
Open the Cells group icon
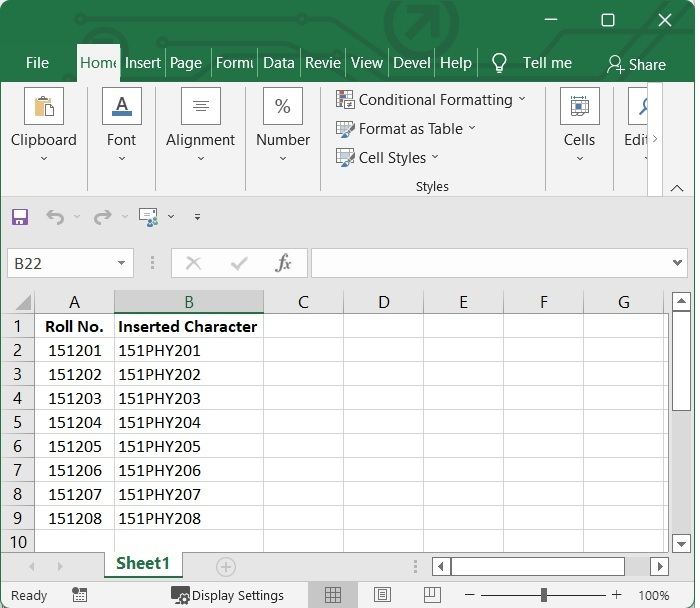[x=579, y=107]
